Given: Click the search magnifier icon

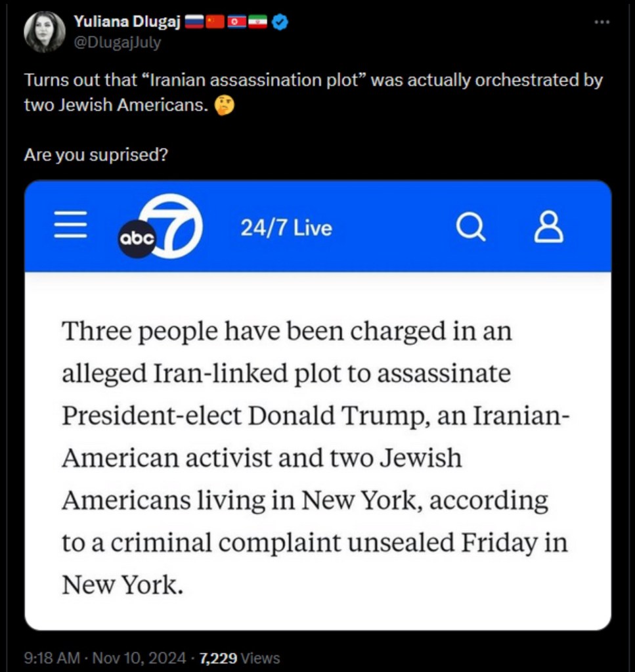Looking at the screenshot, I should [x=470, y=227].
